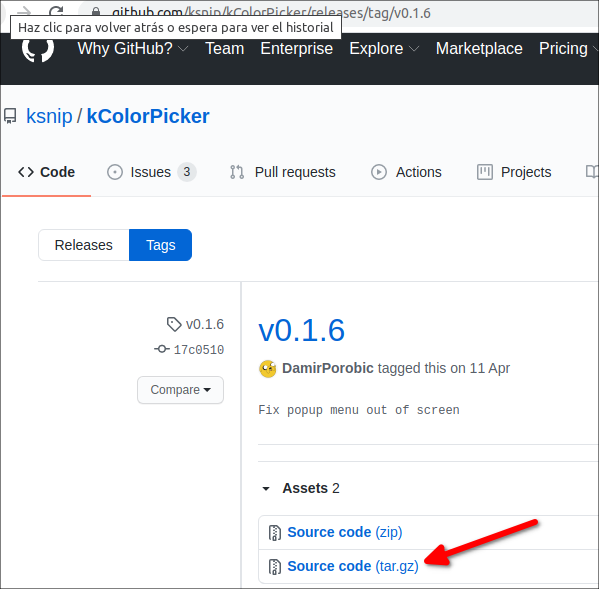This screenshot has height=589, width=599.
Task: Switch to the Projects tab
Action: point(514,172)
